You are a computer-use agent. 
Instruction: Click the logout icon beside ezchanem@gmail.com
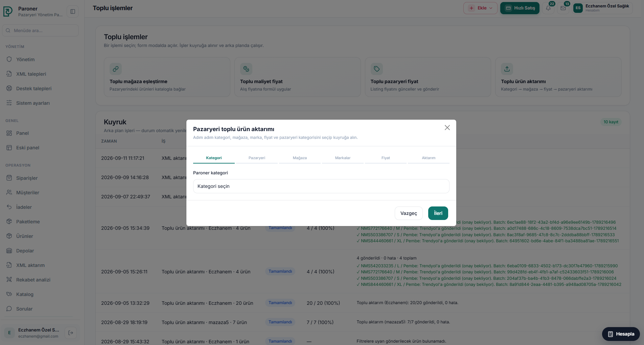click(x=71, y=333)
